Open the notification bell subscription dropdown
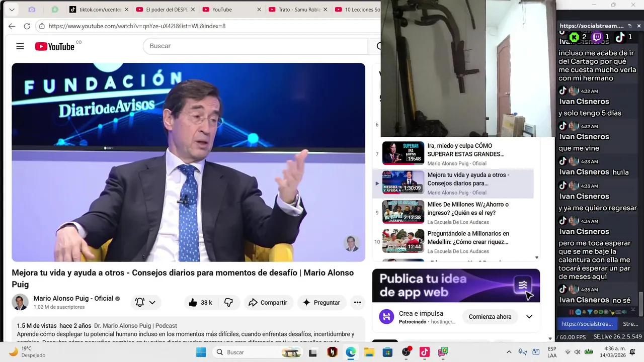This screenshot has height=362, width=644. (146, 303)
